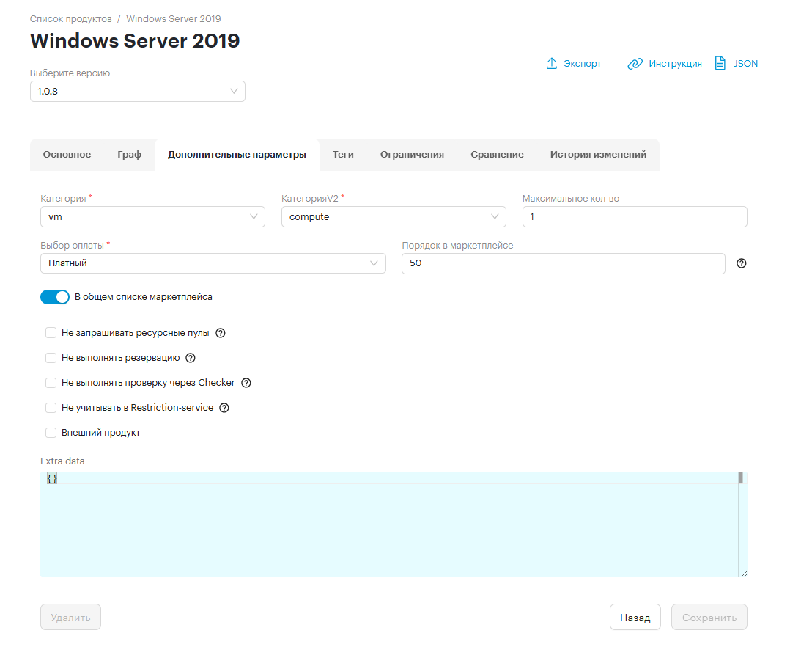The height and width of the screenshot is (652, 812).
Task: Toggle В общем списке маркетплейса switch
Action: pos(55,297)
